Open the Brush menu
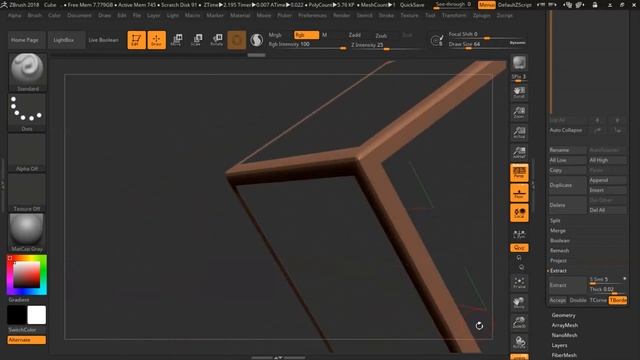This screenshot has height=360, width=640. (35, 15)
